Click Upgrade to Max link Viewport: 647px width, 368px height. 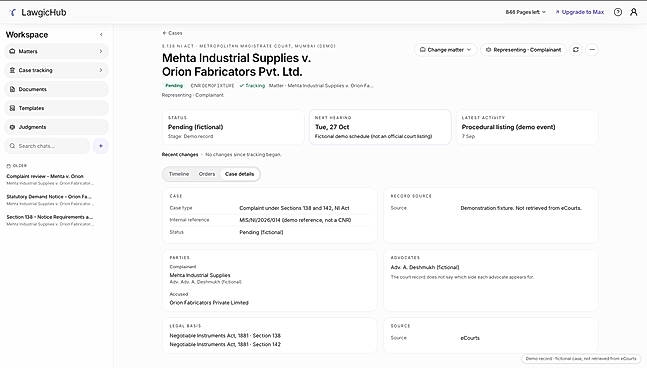click(x=580, y=12)
